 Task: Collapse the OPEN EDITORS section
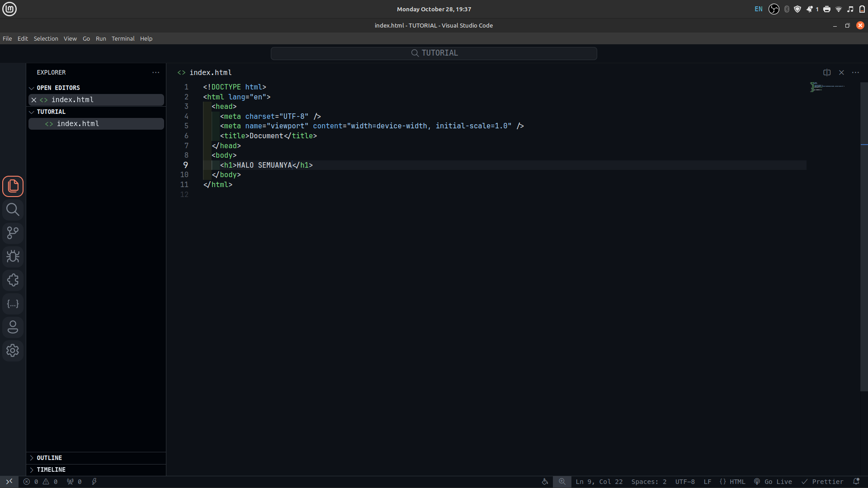[x=58, y=88]
